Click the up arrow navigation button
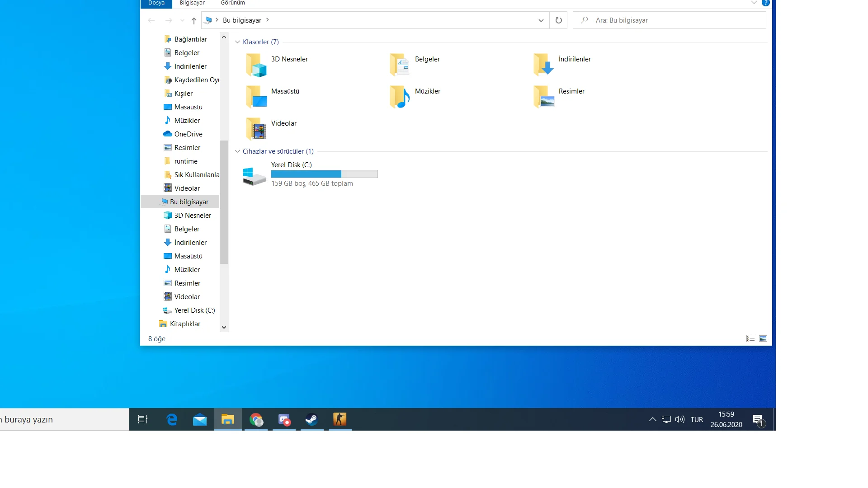The image size is (868, 488). [x=194, y=20]
